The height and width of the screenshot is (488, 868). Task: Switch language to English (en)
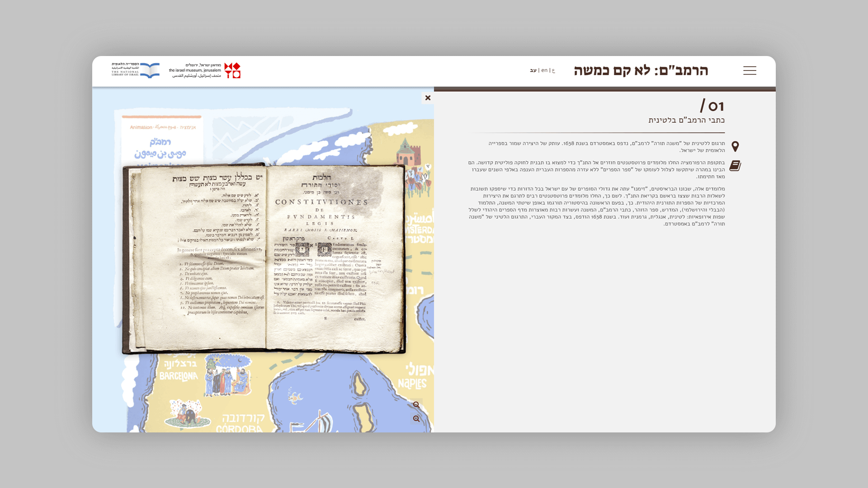(544, 70)
